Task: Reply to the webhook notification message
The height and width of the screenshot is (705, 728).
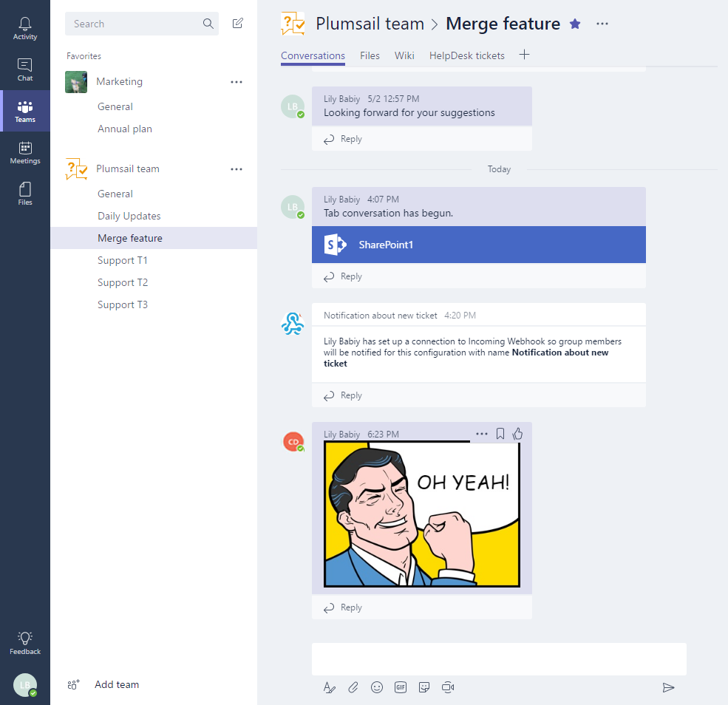Action: tap(343, 395)
